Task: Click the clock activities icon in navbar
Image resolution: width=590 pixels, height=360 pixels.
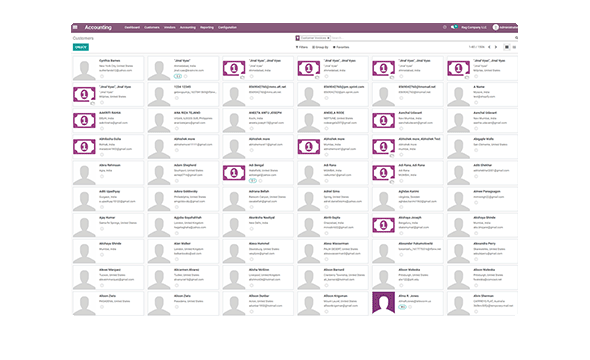Action: pyautogui.click(x=444, y=27)
